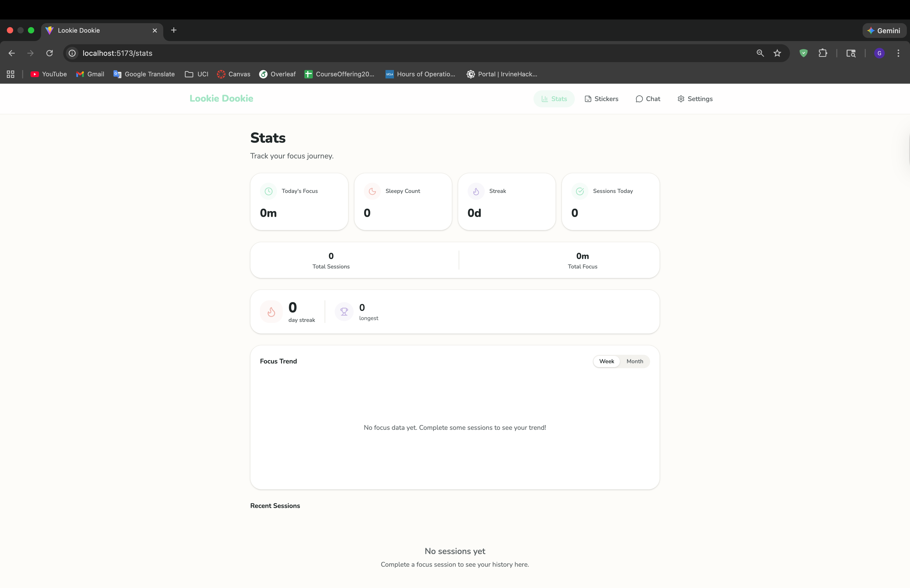Open the Chrome three-dot menu
910x588 pixels.
pyautogui.click(x=898, y=53)
